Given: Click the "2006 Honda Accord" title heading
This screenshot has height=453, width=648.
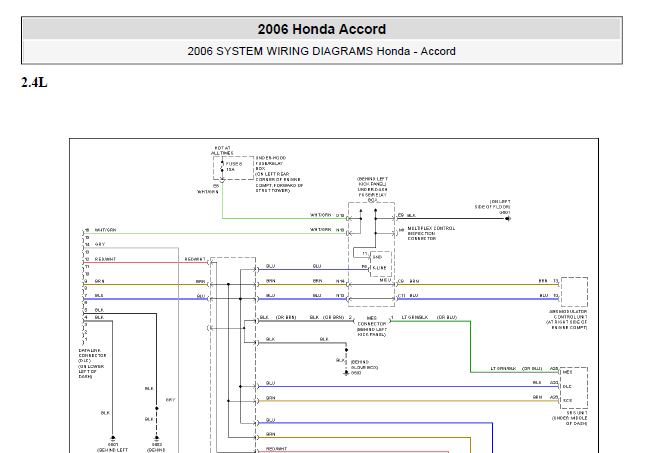Looking at the screenshot, I should tap(322, 29).
